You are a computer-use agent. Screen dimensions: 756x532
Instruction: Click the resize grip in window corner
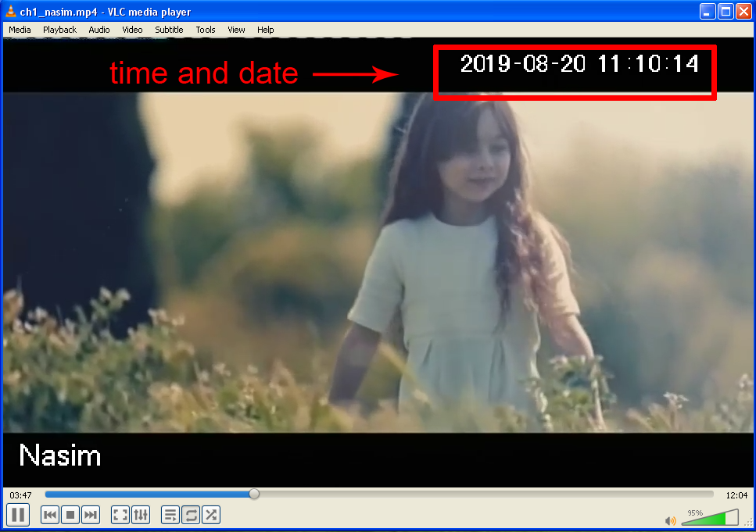click(x=748, y=523)
